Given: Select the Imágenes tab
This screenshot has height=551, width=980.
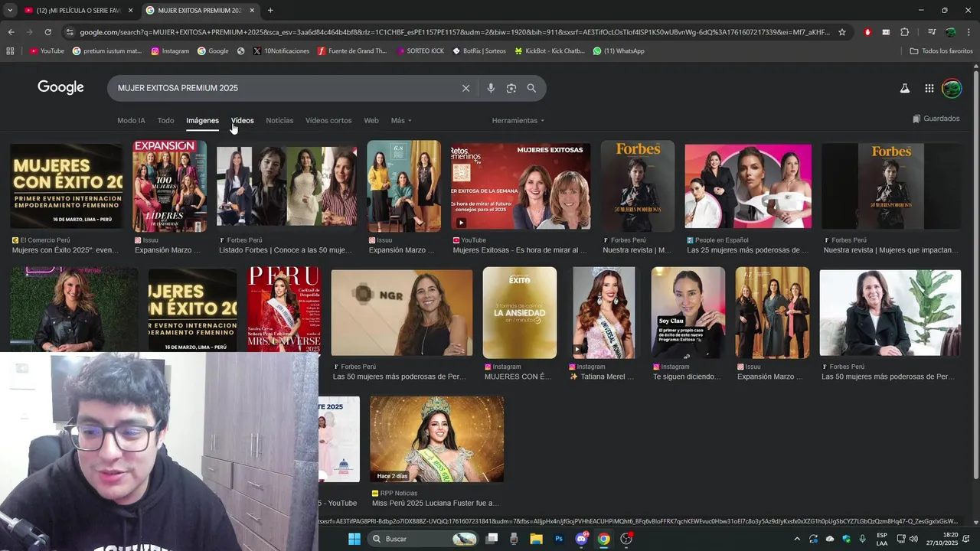Looking at the screenshot, I should click(202, 121).
